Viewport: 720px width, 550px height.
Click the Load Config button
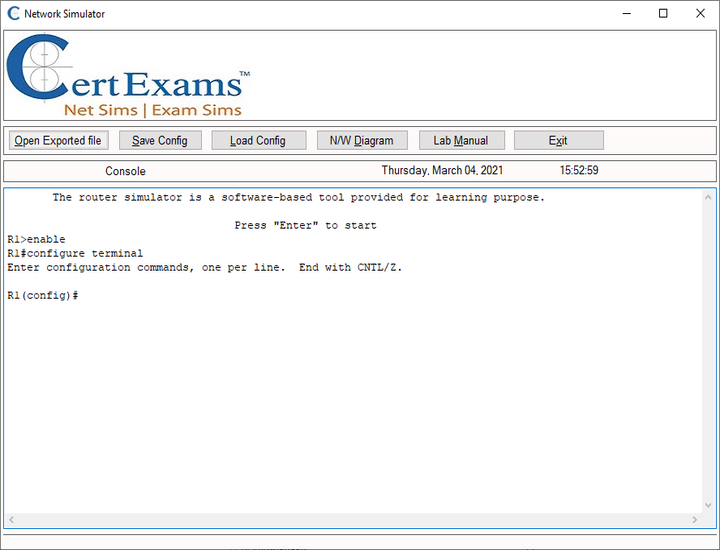click(258, 140)
